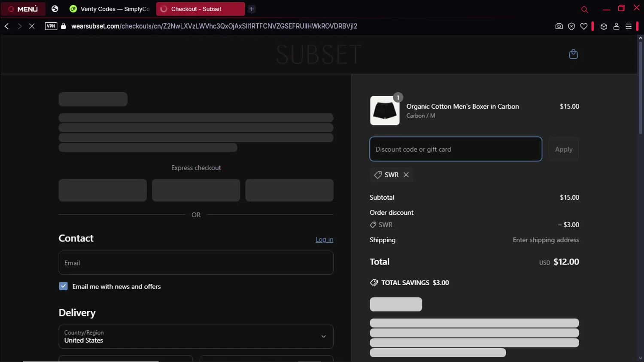Click the Express checkout label
The image size is (644, 362).
[x=196, y=168]
